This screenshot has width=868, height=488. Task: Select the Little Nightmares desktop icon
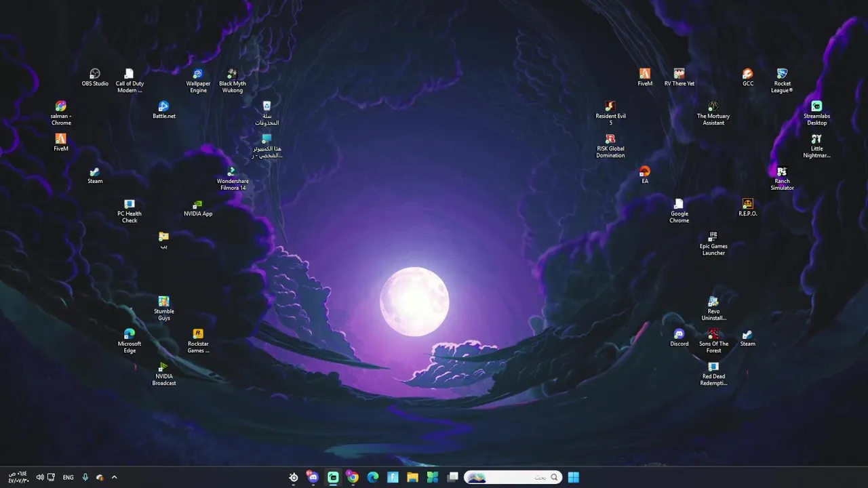(816, 146)
